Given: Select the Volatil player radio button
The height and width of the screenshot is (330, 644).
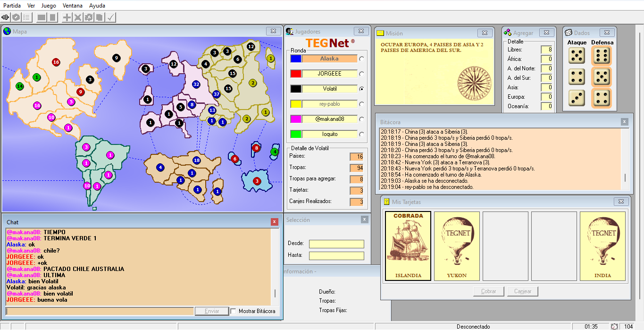Looking at the screenshot, I should coord(362,89).
